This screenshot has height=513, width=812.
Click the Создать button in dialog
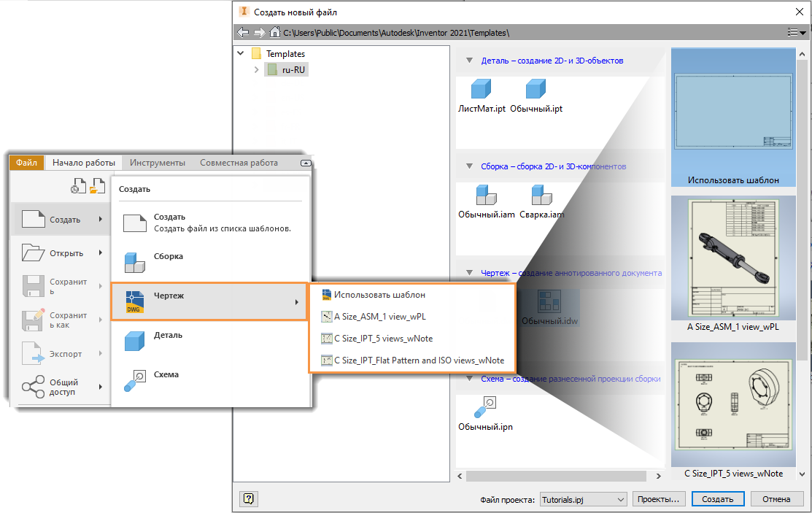(x=717, y=499)
